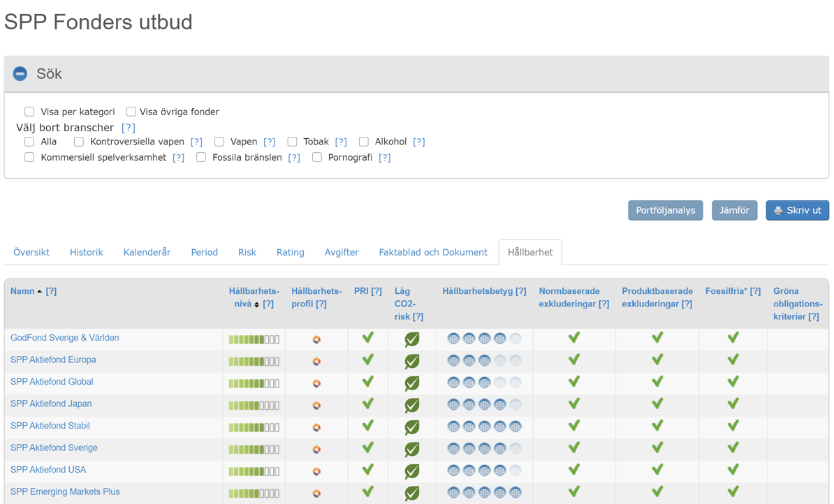Click the help [?] icon next to Välj bort branscher
The height and width of the screenshot is (504, 834).
click(128, 128)
